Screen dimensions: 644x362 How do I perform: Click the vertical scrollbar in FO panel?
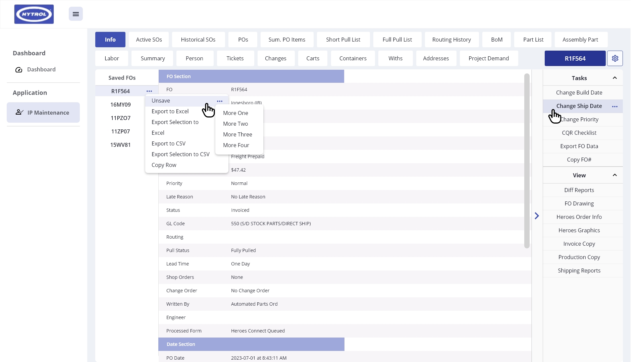pos(527,161)
